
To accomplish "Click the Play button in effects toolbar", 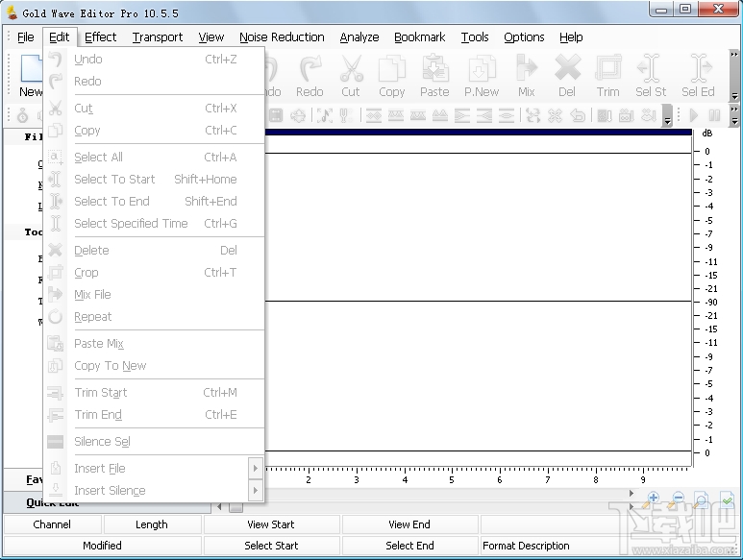I will tap(694, 115).
